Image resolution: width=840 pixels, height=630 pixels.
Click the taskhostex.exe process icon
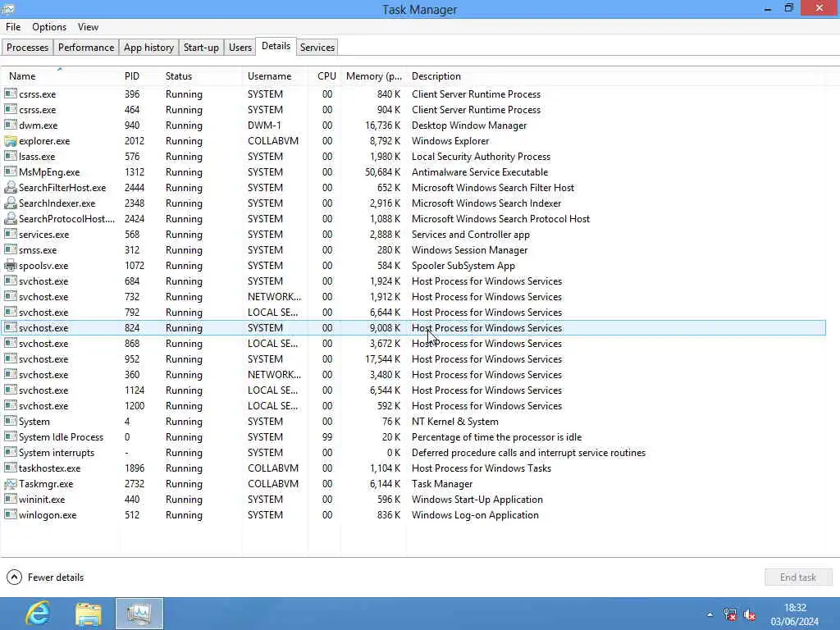pyautogui.click(x=10, y=468)
